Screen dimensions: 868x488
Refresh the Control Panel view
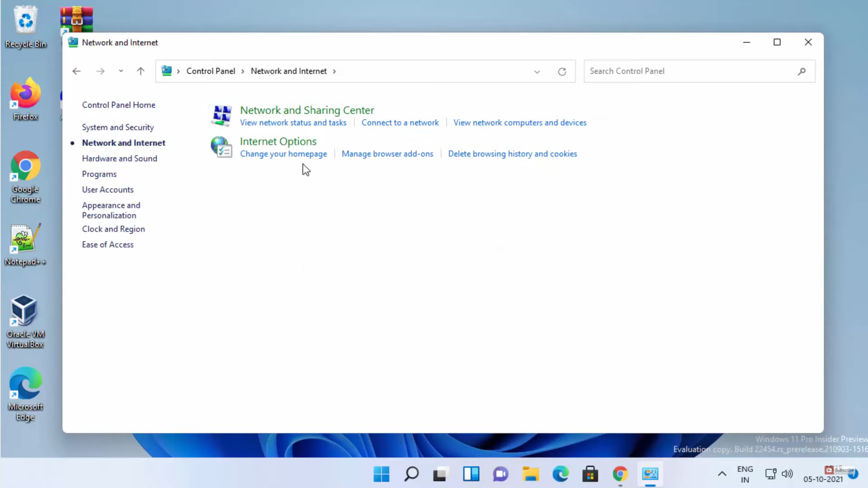[x=562, y=71]
